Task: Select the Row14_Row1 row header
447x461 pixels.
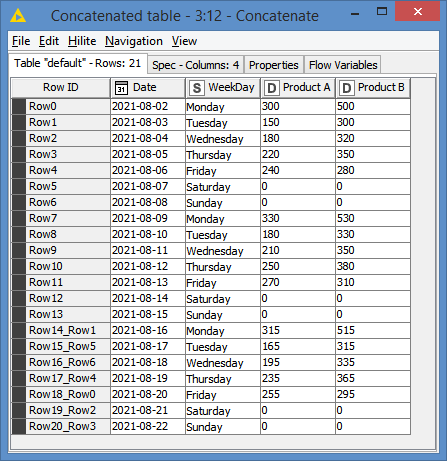Action: [61, 330]
